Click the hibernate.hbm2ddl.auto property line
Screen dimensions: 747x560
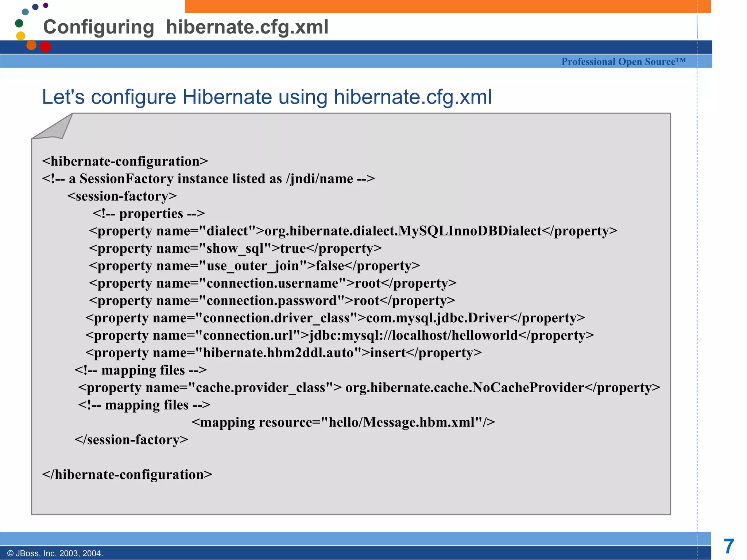coord(283,353)
